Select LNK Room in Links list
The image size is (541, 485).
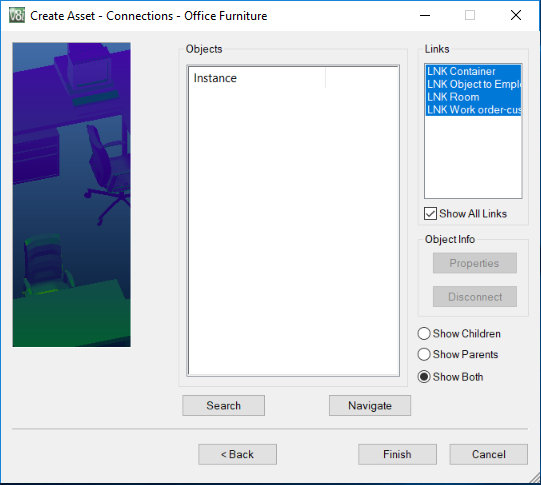pyautogui.click(x=473, y=97)
